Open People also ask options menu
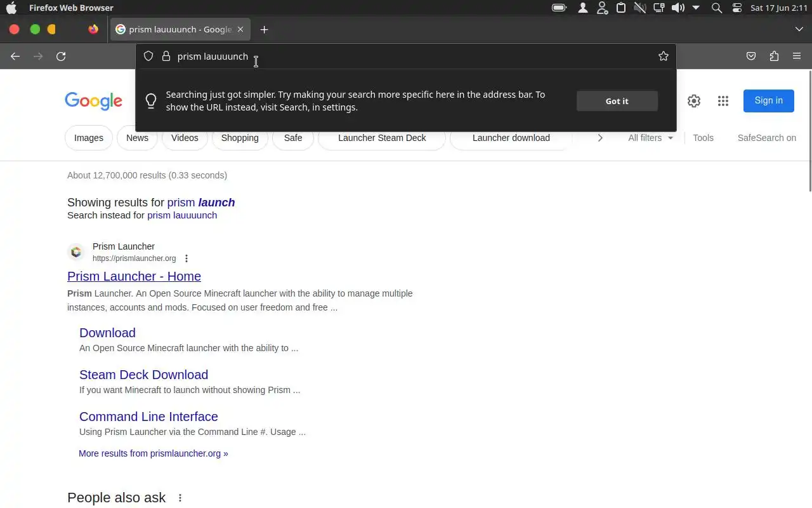 [x=180, y=498]
